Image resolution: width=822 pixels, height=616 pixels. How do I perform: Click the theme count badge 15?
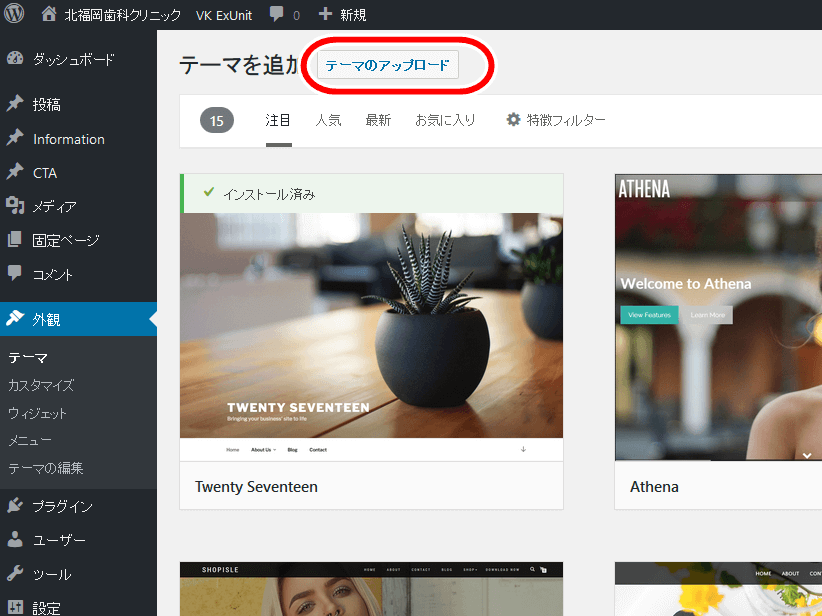(x=217, y=121)
